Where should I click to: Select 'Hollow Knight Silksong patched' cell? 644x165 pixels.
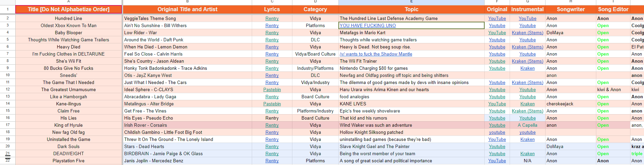tap(411, 132)
